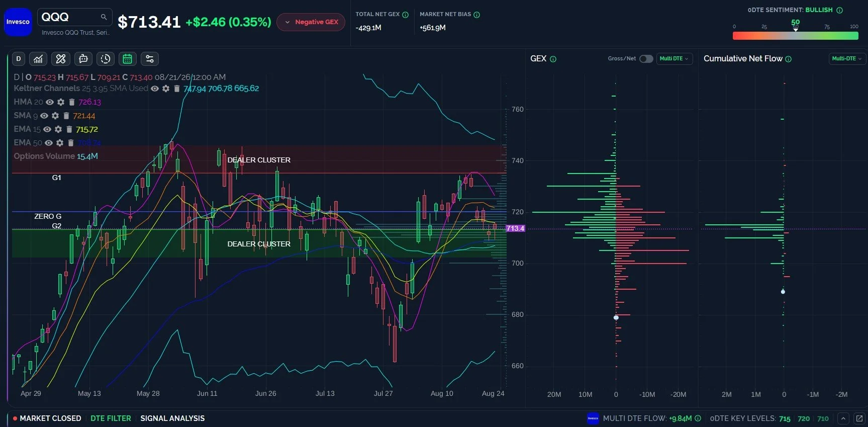This screenshot has width=868, height=427.
Task: Click the QQQ ticker search field
Action: [74, 17]
